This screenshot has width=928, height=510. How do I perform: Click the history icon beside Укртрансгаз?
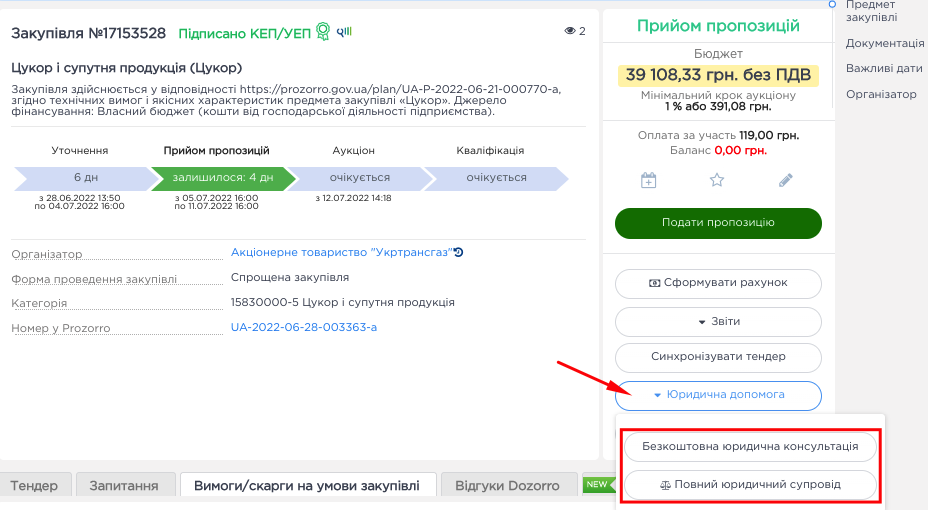[459, 253]
